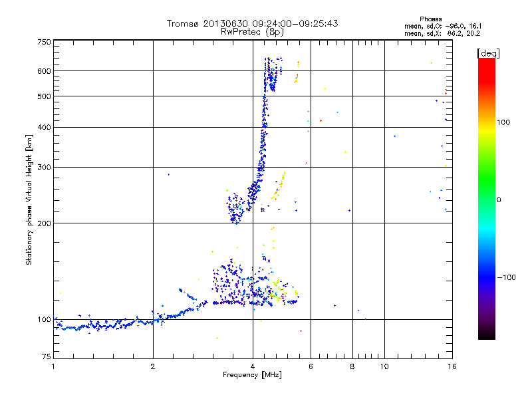Click the x-axis tick label '8'
This screenshot has height=399, width=532.
pos(352,366)
